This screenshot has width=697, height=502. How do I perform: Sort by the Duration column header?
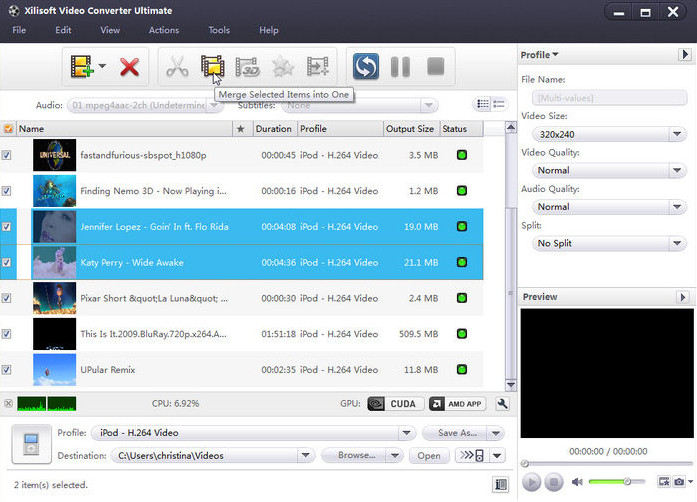(x=274, y=129)
